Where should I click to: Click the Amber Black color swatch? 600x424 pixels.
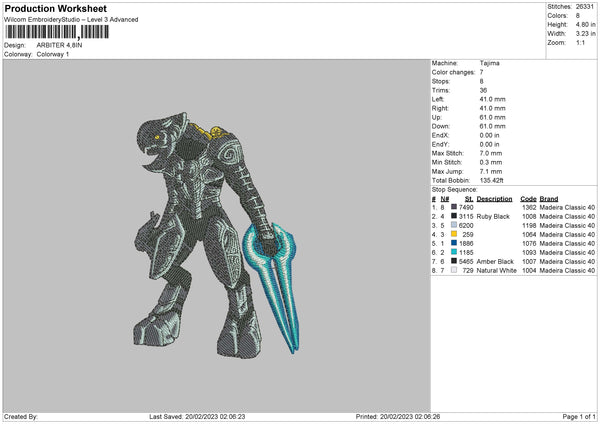[454, 261]
